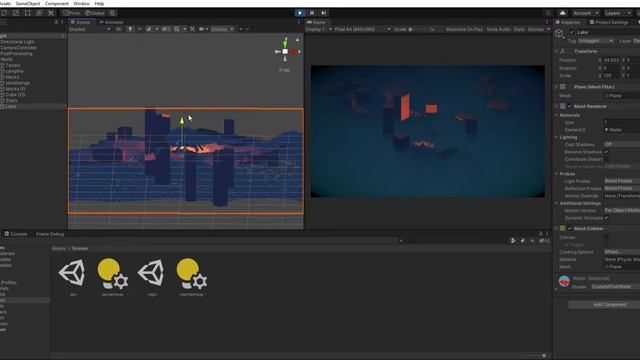
Task: Open the GameObject menu
Action: click(x=28, y=3)
